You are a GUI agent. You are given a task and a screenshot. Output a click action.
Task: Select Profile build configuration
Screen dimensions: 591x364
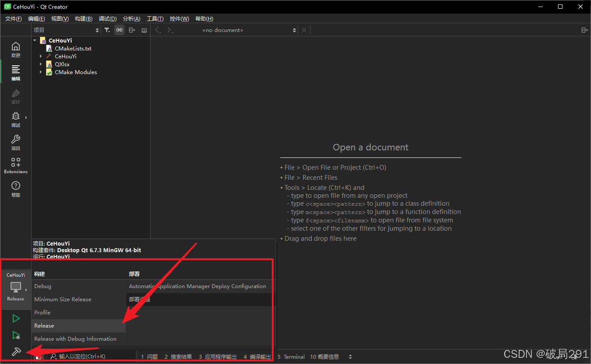tap(79, 312)
